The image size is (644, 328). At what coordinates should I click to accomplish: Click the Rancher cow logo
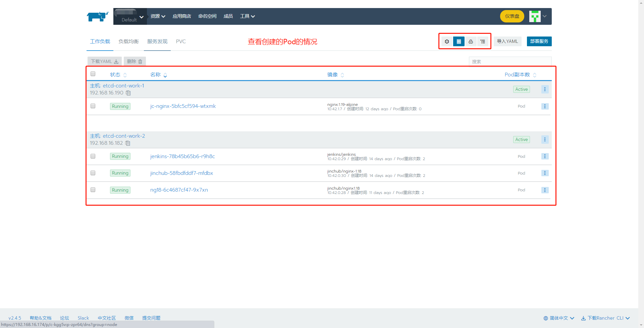[98, 16]
